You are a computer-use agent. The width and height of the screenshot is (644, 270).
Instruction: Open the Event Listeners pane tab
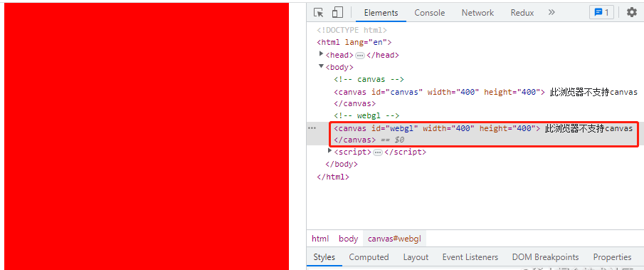pyautogui.click(x=470, y=257)
